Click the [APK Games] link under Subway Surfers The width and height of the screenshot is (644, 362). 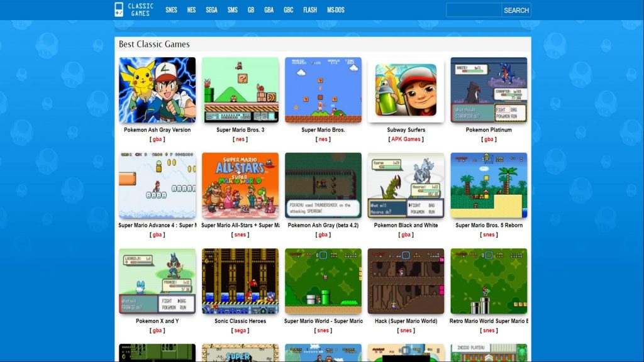click(406, 139)
